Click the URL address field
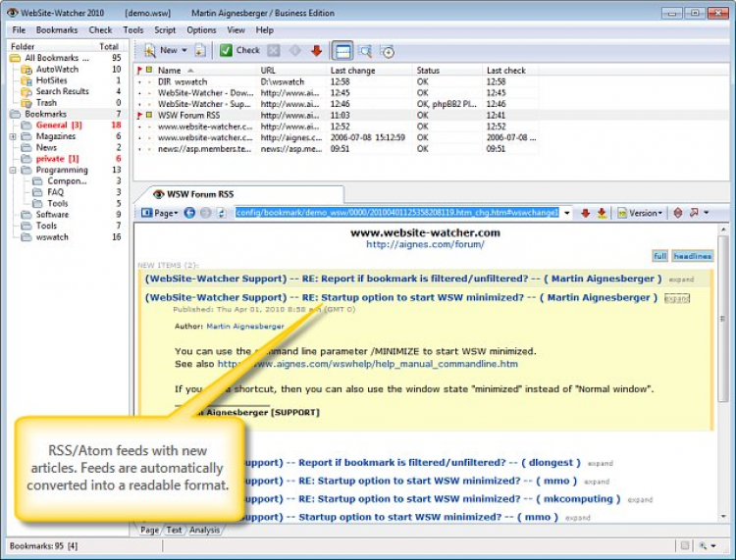The height and width of the screenshot is (560, 736). pyautogui.click(x=398, y=213)
